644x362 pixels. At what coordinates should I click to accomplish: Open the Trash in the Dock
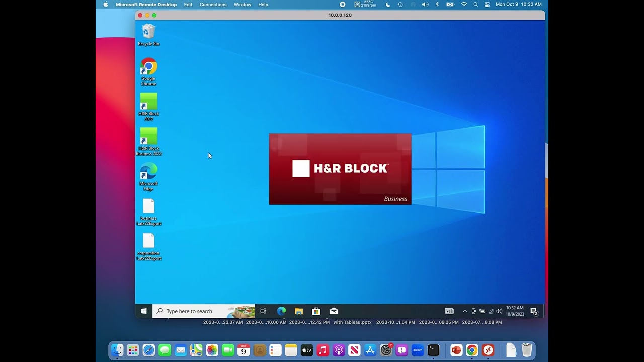pyautogui.click(x=527, y=350)
